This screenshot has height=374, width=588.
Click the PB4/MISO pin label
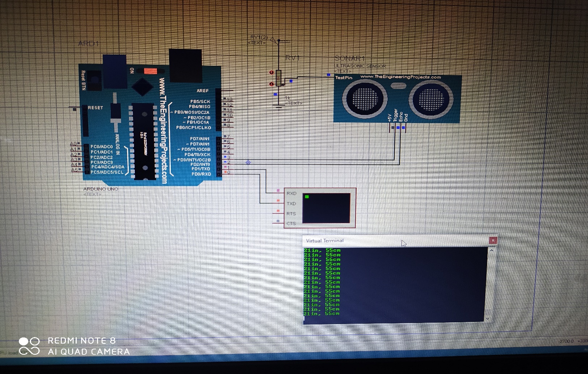199,107
